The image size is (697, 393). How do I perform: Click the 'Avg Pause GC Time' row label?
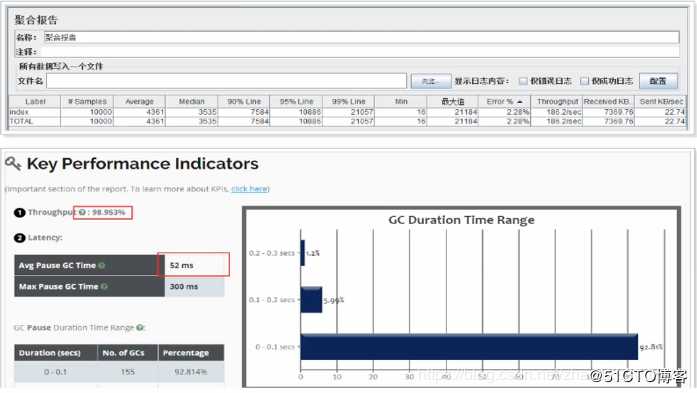click(x=57, y=265)
